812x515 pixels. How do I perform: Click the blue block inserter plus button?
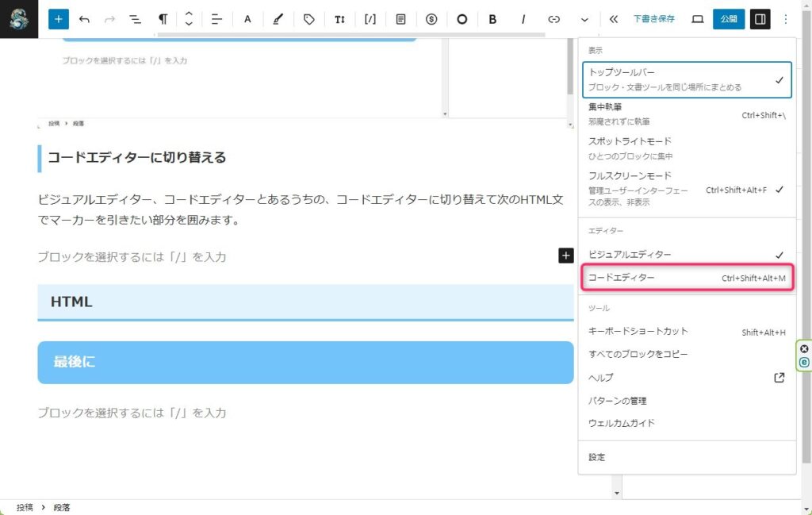(x=59, y=19)
